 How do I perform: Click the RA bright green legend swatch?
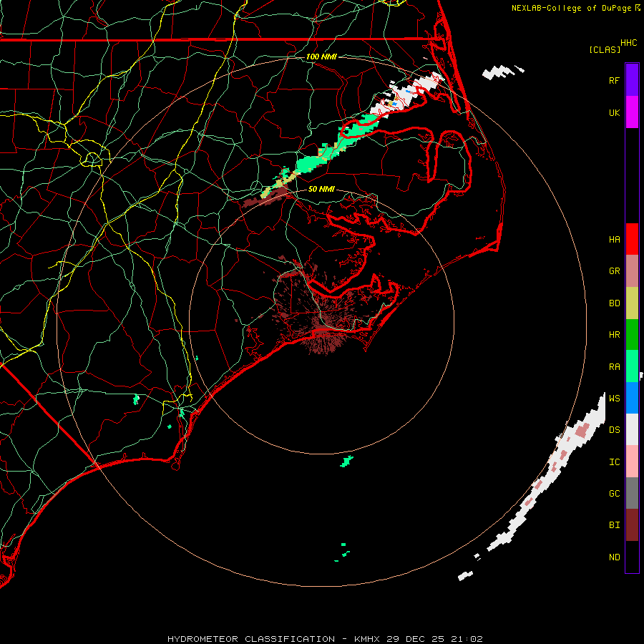[632, 366]
